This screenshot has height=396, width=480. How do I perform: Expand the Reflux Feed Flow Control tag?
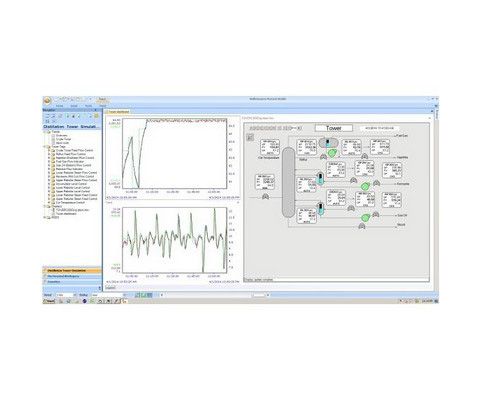[49, 154]
